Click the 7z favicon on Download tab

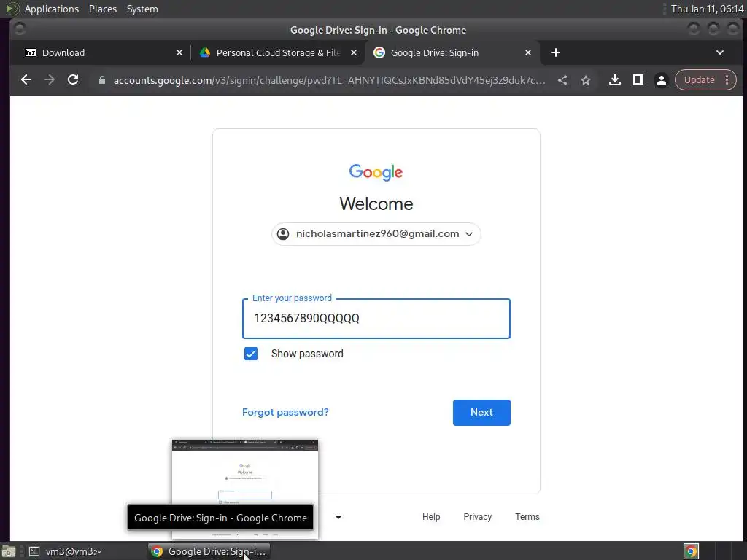pos(31,52)
